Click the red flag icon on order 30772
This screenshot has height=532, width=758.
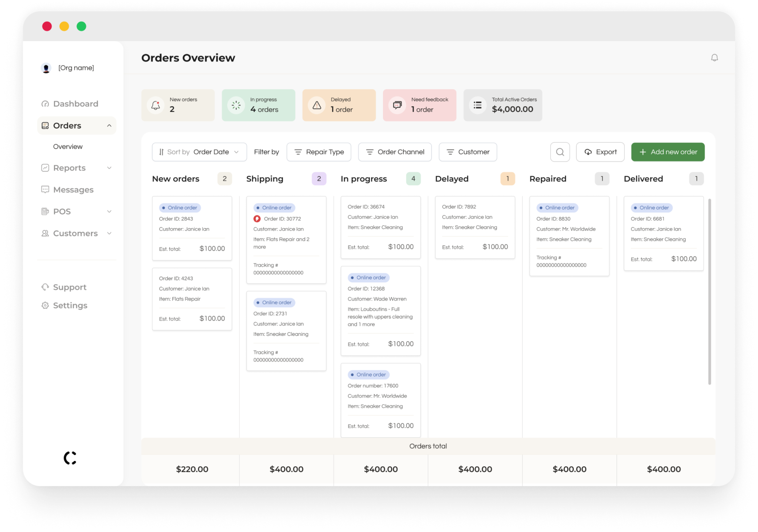pos(257,219)
